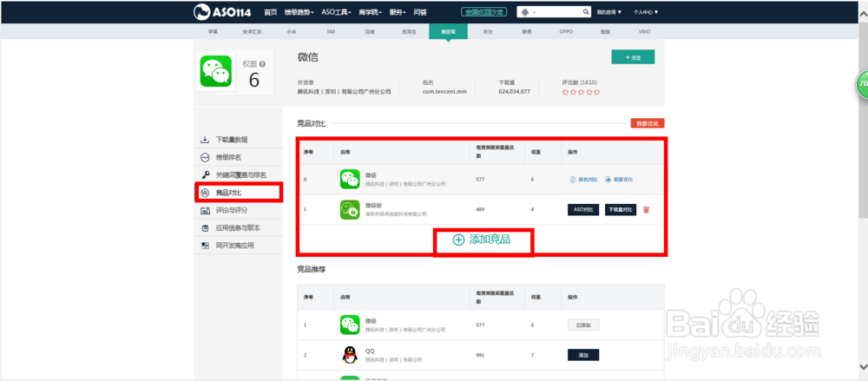Click download count 624,034,677

pos(514,91)
